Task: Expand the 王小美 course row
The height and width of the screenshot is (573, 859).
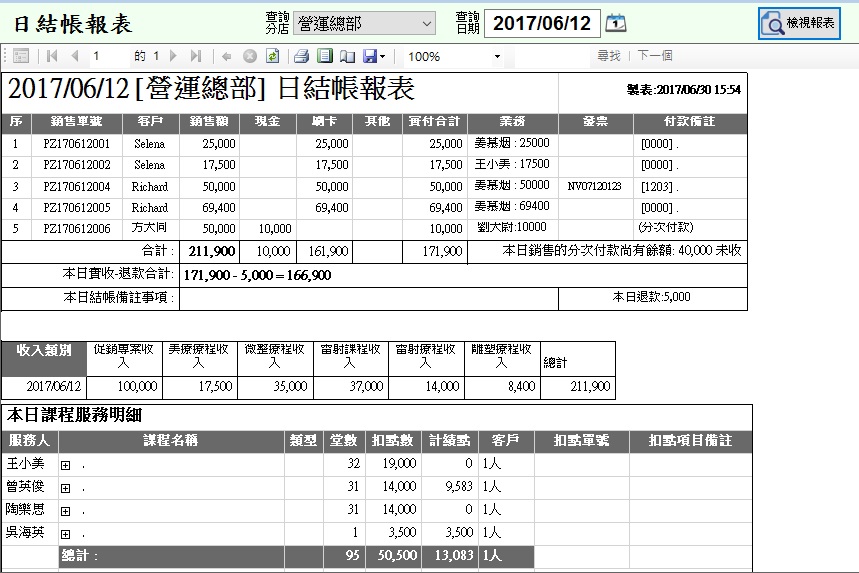Action: pos(66,465)
